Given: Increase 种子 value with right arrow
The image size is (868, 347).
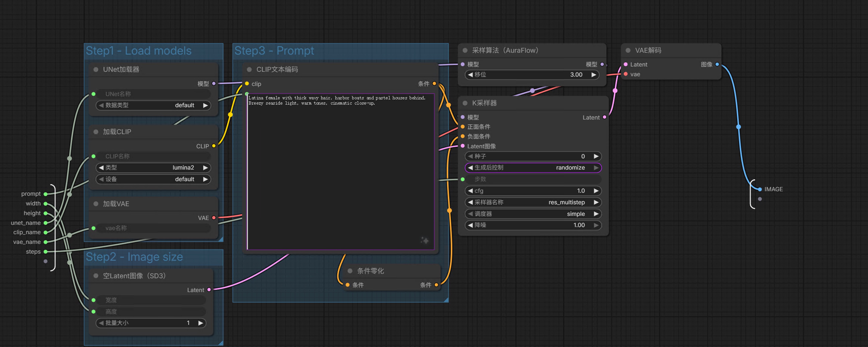Looking at the screenshot, I should tap(596, 156).
